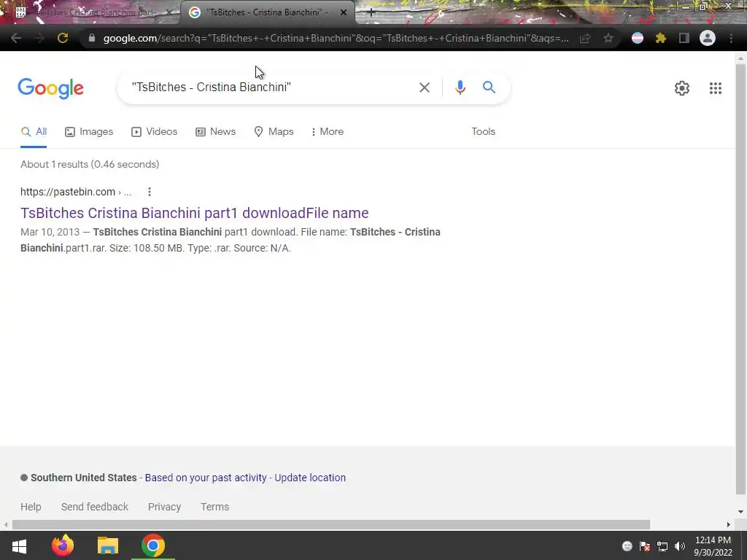The height and width of the screenshot is (560, 747).
Task: Click the Mar 10, 2013 snippet text
Action: (50, 232)
